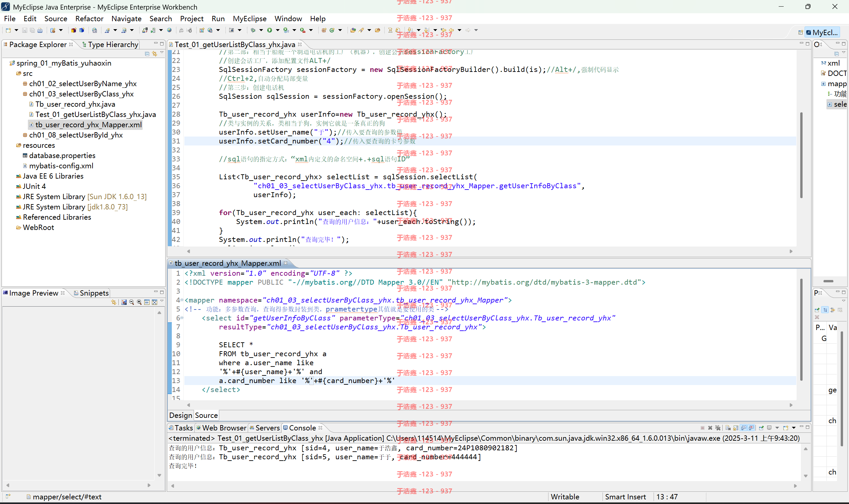Click the Open Web Browser globe icon

tap(169, 30)
